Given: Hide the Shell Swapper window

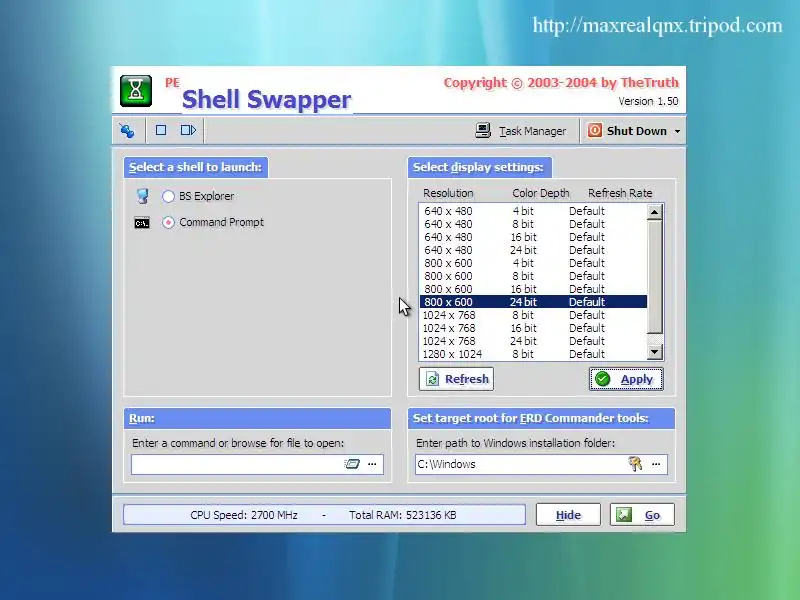Looking at the screenshot, I should (x=568, y=515).
